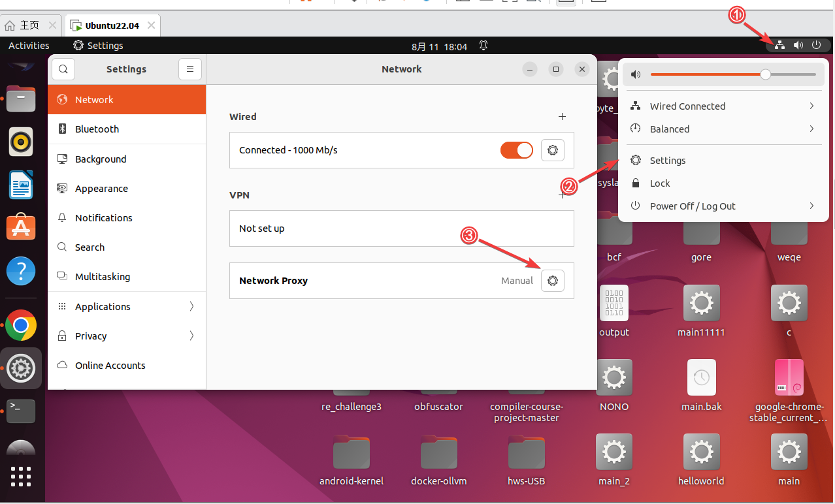
Task: Choose Lock in the system menu
Action: point(724,183)
